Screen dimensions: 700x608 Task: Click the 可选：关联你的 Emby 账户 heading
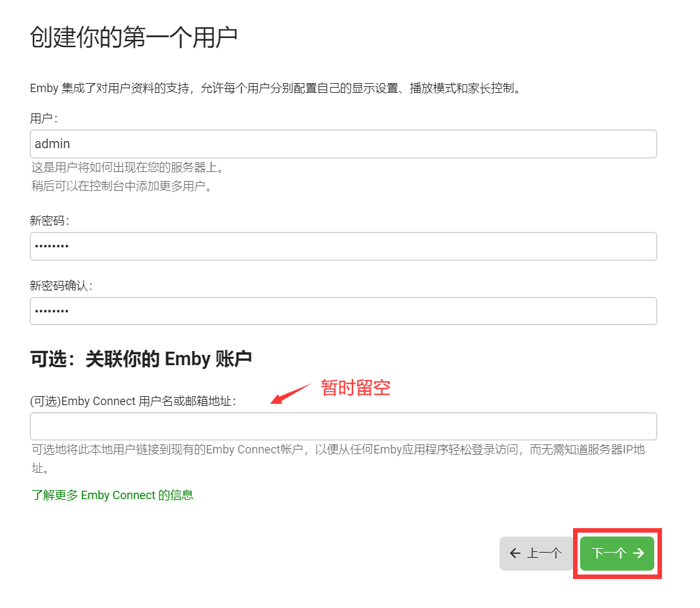tap(141, 359)
